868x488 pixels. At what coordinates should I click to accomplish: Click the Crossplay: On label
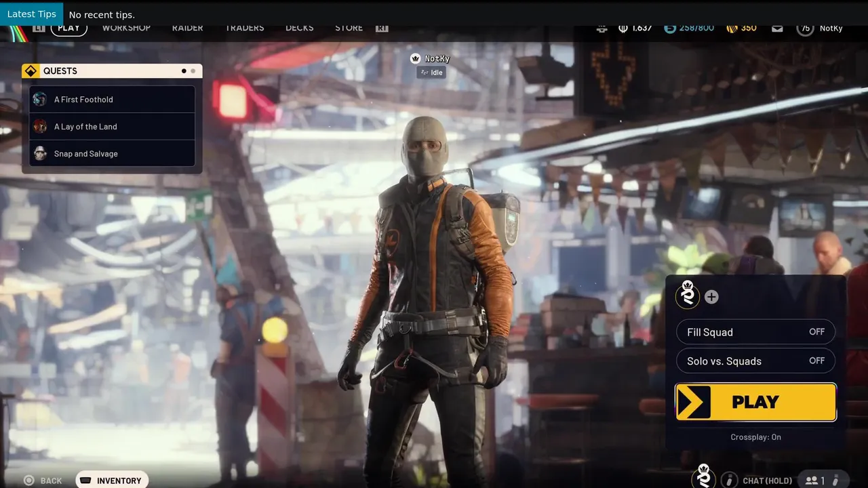point(755,437)
